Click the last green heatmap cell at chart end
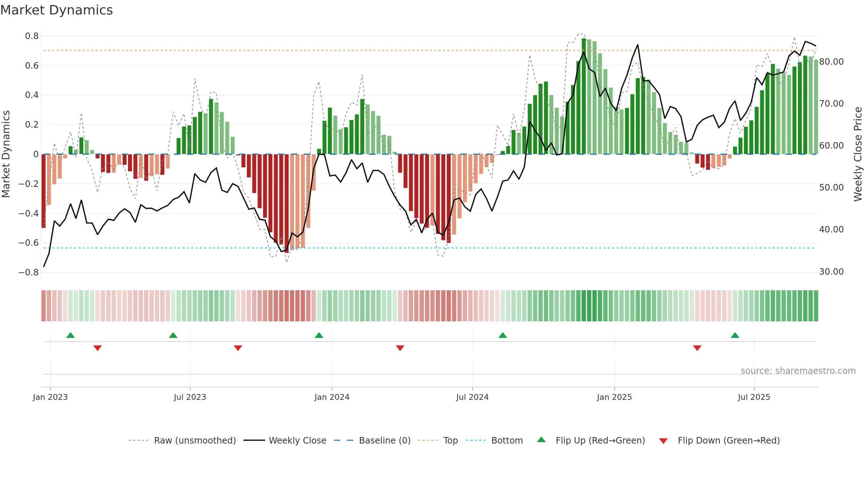 [816, 306]
